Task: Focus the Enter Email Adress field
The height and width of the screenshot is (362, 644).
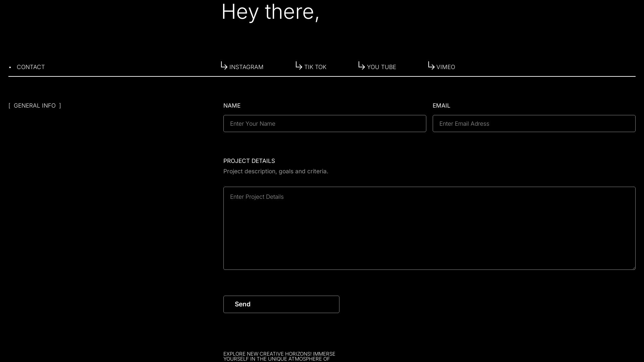Action: pyautogui.click(x=534, y=124)
